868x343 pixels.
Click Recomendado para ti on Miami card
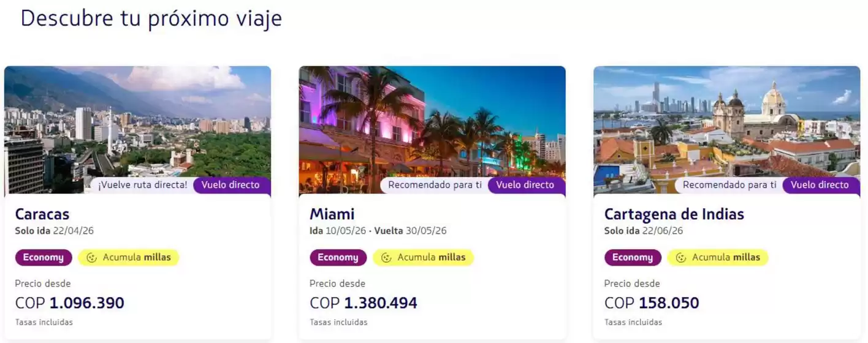(x=435, y=185)
